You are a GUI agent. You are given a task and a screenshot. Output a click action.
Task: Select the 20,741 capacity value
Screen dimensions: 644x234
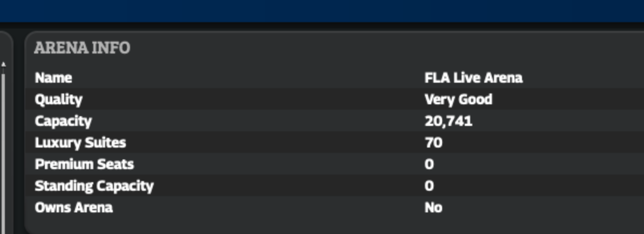pos(449,121)
